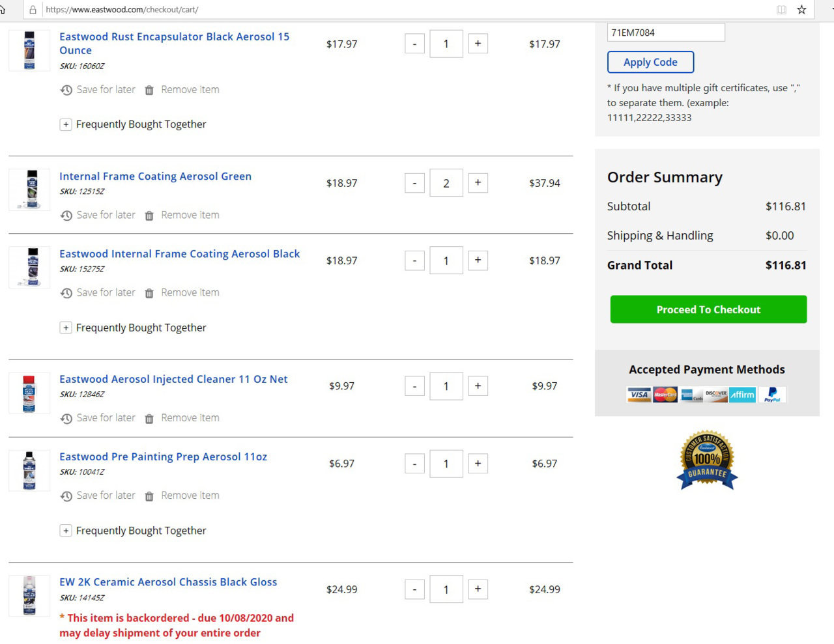Decrease quantity of Internal Frame Coating Black

tap(414, 260)
